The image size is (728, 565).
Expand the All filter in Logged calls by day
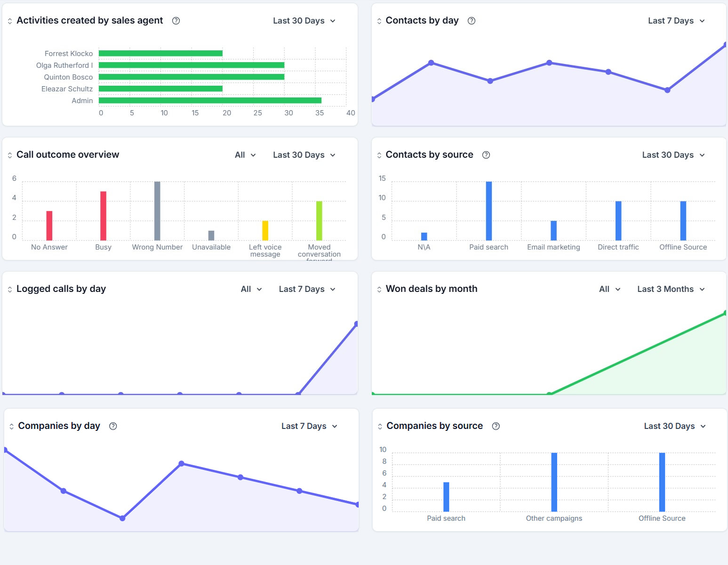click(x=251, y=289)
